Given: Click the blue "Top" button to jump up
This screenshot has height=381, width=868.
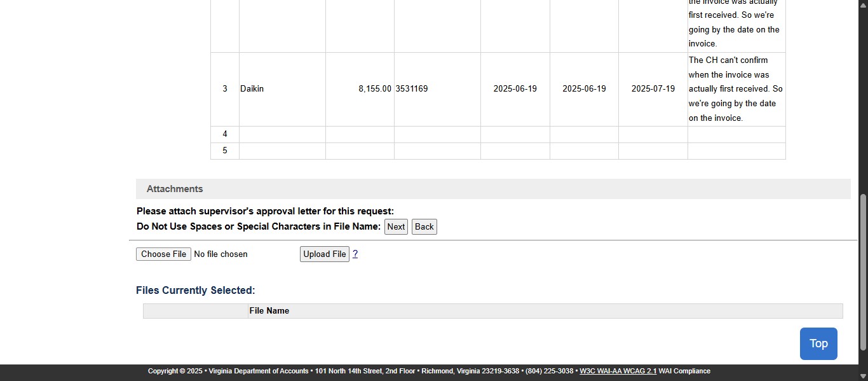Looking at the screenshot, I should (x=818, y=343).
